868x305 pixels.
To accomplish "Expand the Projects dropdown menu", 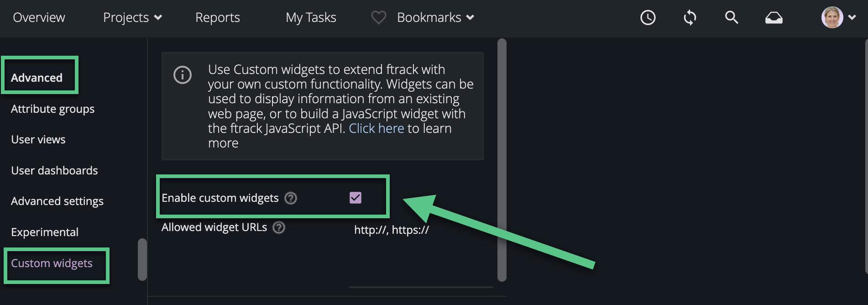I will coord(133,17).
